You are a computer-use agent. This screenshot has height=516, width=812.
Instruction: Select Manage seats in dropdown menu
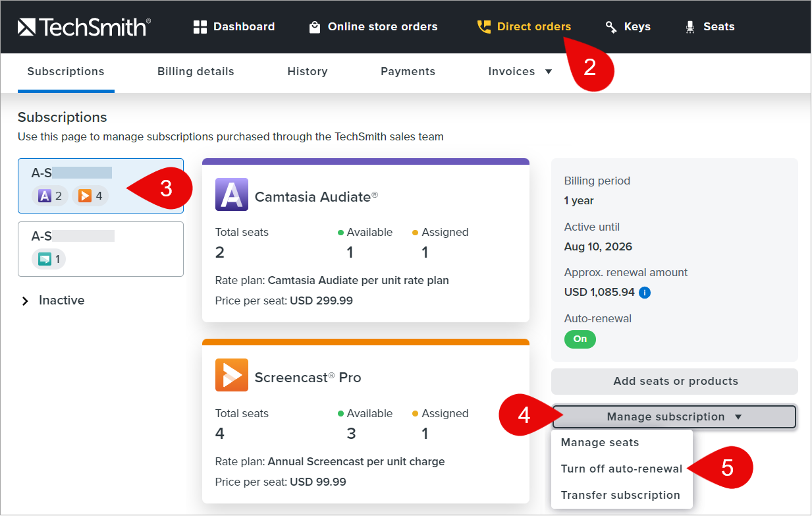pyautogui.click(x=599, y=443)
